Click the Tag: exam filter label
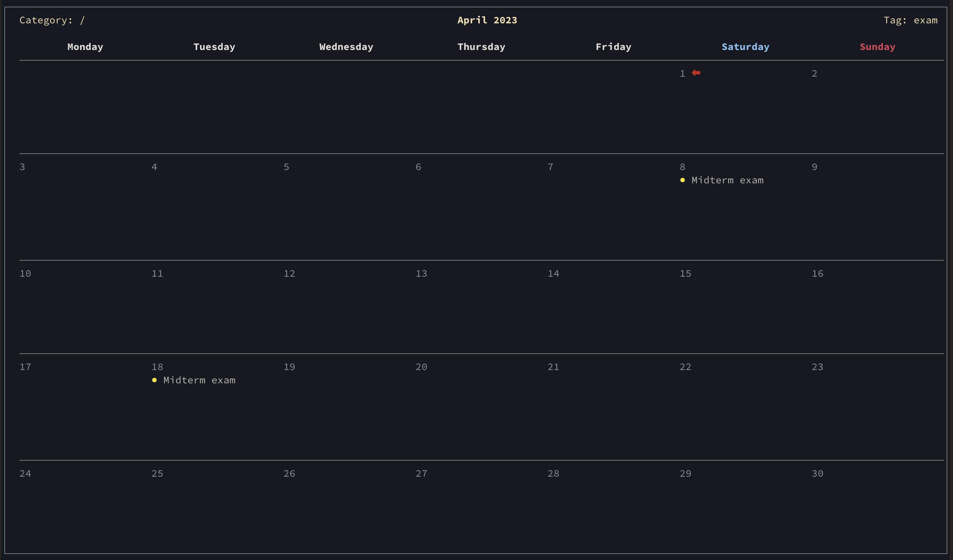The height and width of the screenshot is (560, 953). (910, 20)
